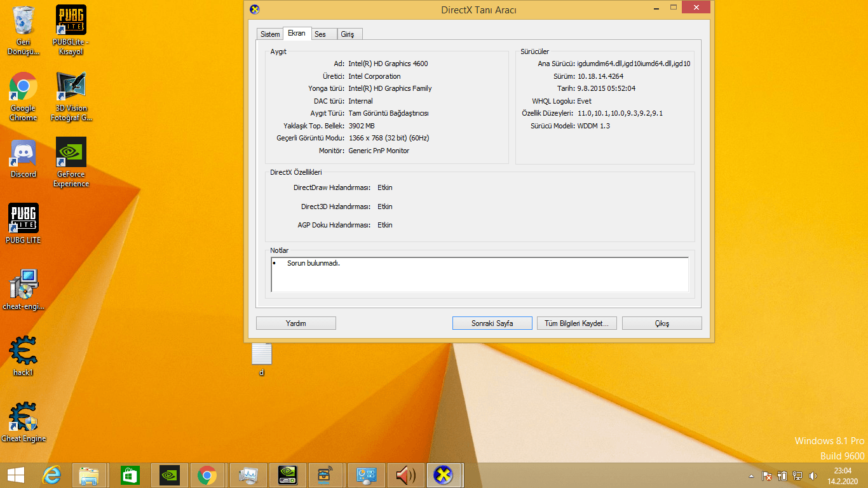Image resolution: width=868 pixels, height=488 pixels.
Task: Click the WHQL Logolu value Evet
Action: 584,101
